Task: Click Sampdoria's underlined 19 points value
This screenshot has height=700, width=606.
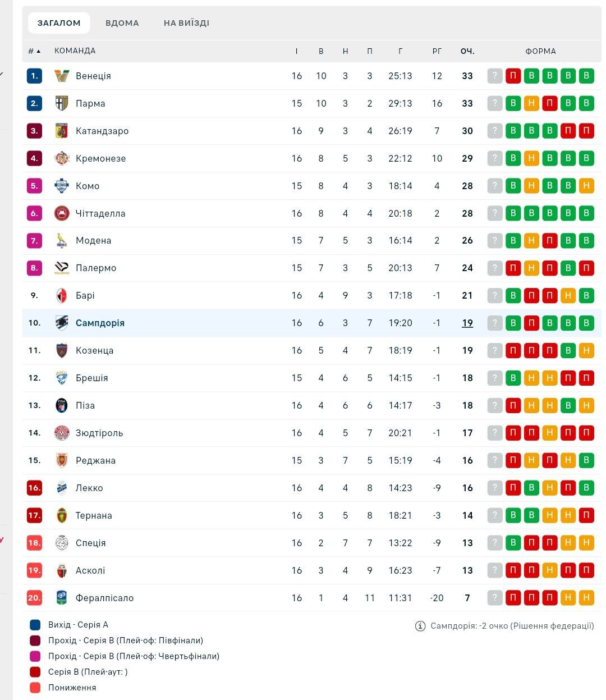Action: (467, 323)
